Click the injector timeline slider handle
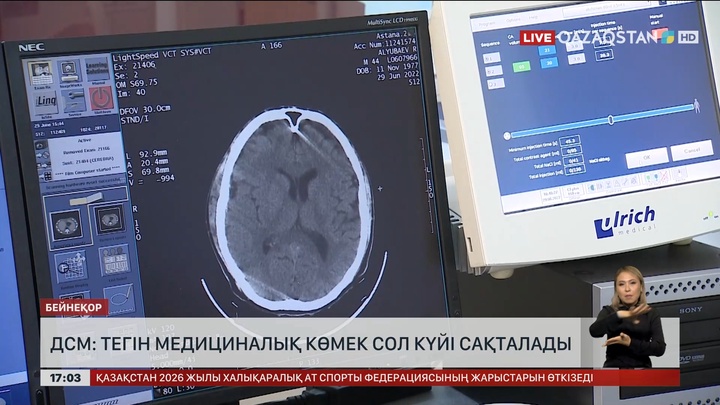 pyautogui.click(x=611, y=120)
